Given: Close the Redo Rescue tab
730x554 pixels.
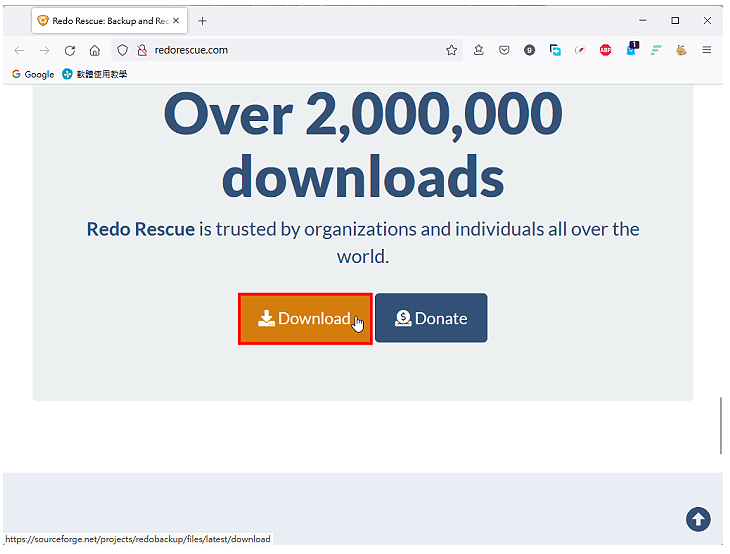Looking at the screenshot, I should [176, 21].
